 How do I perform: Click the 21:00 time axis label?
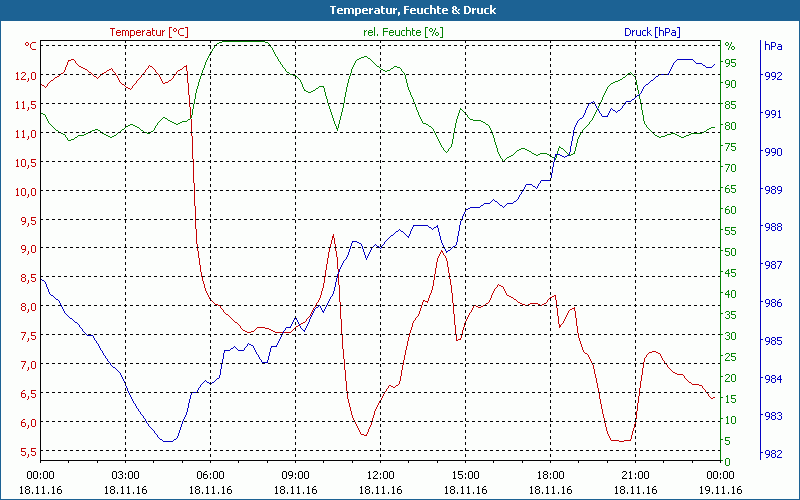tap(635, 475)
